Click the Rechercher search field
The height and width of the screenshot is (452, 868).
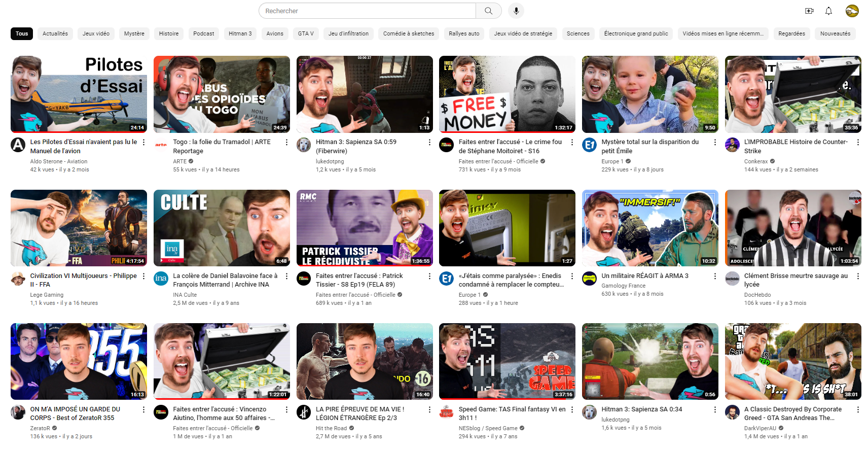click(368, 11)
